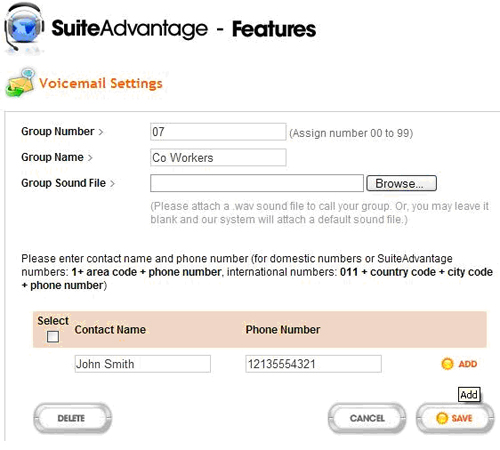Click the ADD contact link
The height and width of the screenshot is (450, 500).
(468, 364)
